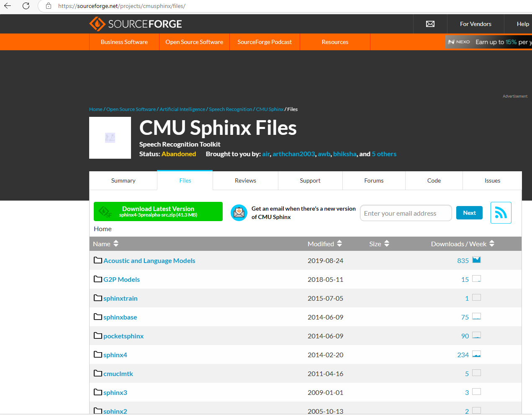Image resolution: width=532 pixels, height=415 pixels.
Task: Switch to the Reviews tab
Action: [245, 180]
